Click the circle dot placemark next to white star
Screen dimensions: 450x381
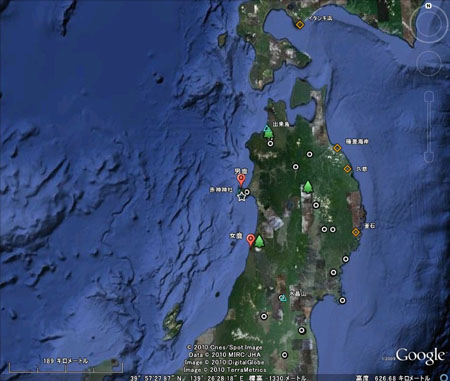[247, 192]
